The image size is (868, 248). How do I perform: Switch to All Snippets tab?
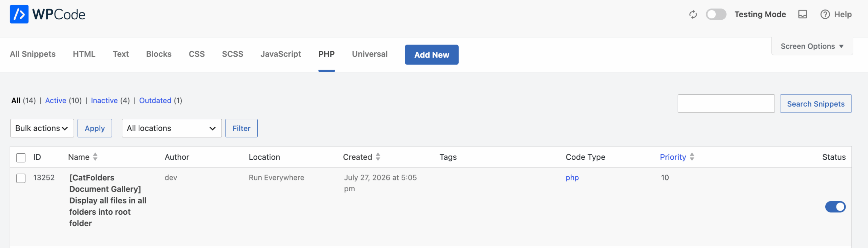(x=33, y=54)
